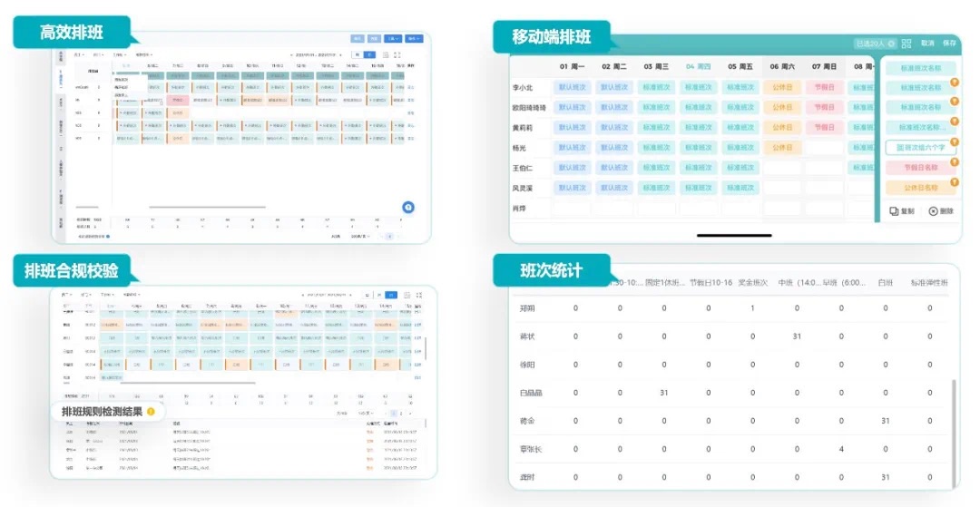Image resolution: width=980 pixels, height=507 pixels.
Task: Click export icon in 排班合规校验 panel toolbar
Action: point(407,295)
